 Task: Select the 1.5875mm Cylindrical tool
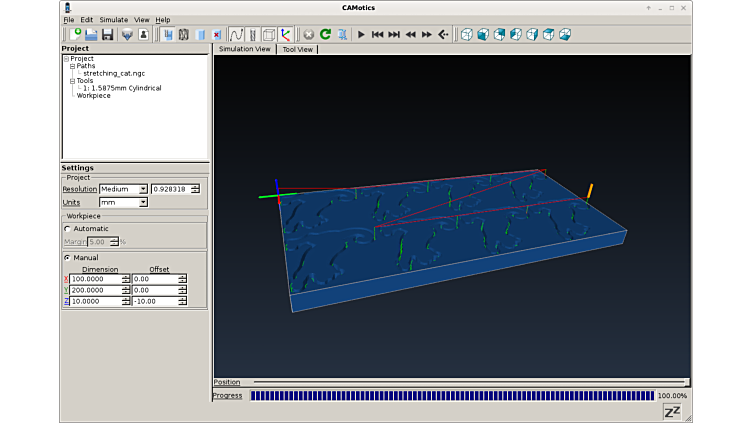tap(124, 88)
